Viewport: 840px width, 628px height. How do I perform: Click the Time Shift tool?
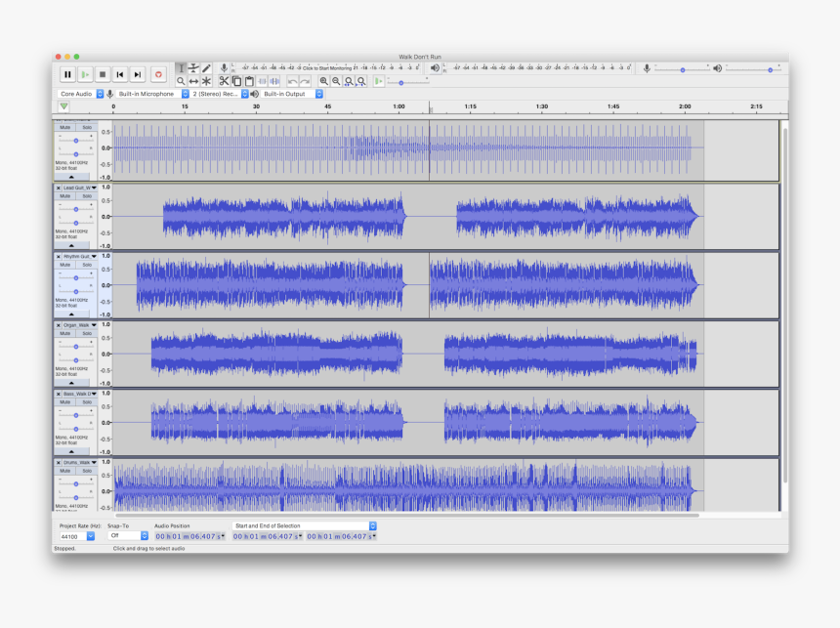pyautogui.click(x=193, y=80)
